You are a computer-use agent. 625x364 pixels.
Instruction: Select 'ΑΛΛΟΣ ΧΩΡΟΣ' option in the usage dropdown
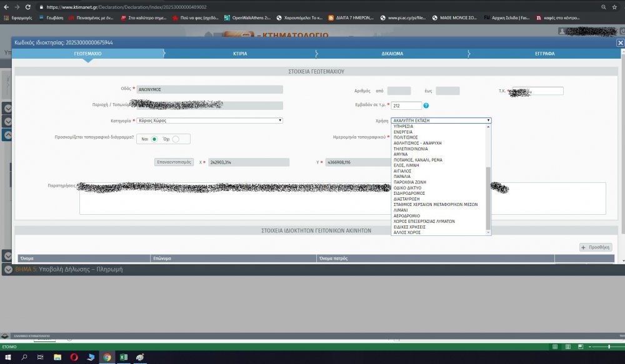(x=407, y=232)
